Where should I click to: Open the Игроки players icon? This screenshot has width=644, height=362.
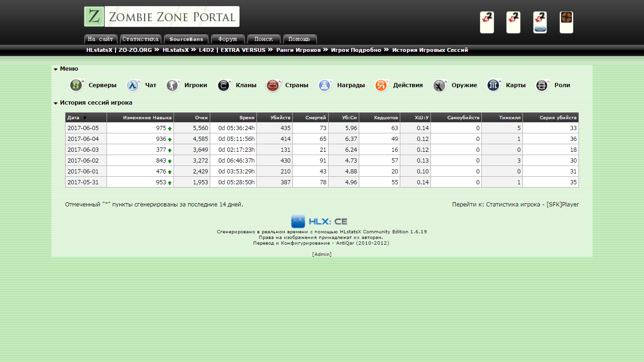(173, 85)
